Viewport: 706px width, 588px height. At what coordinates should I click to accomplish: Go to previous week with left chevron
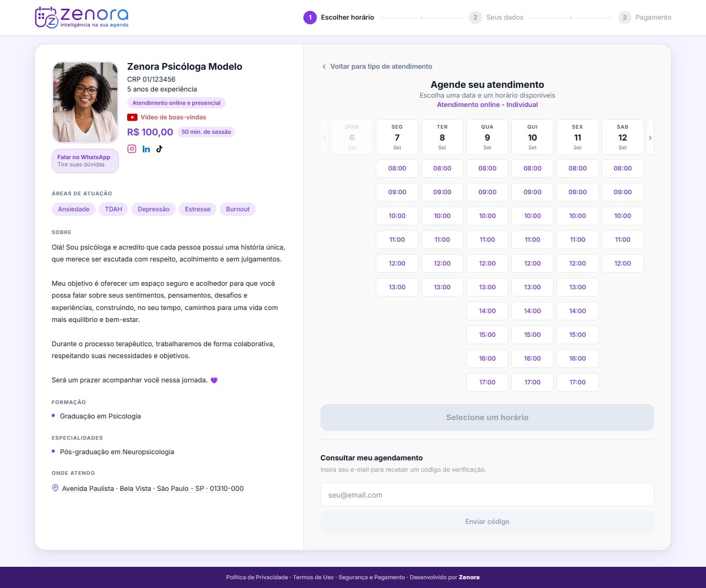[x=325, y=137]
